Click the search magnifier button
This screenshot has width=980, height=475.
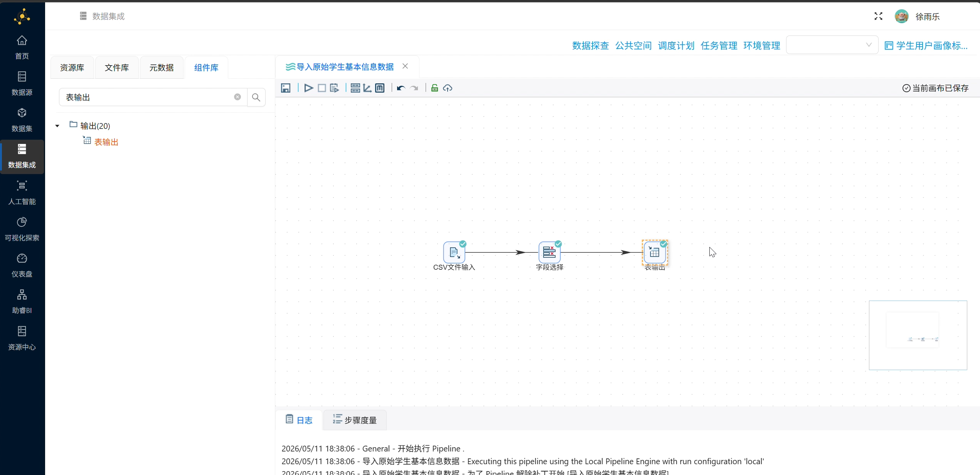256,97
